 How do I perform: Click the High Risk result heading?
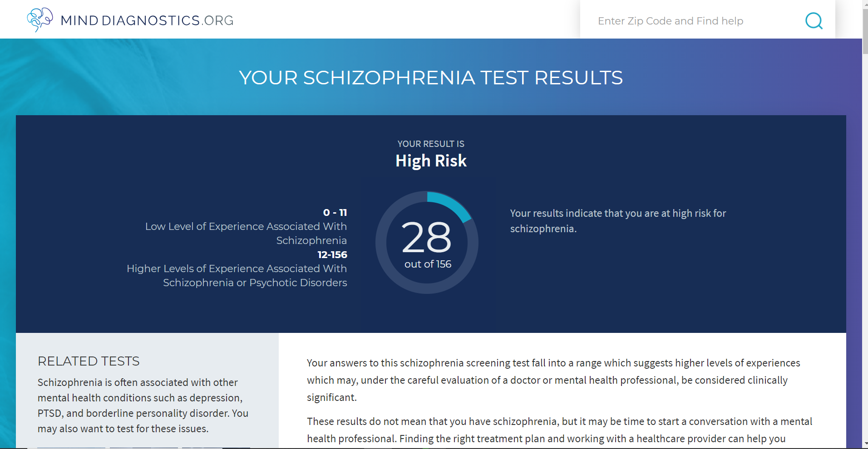pyautogui.click(x=431, y=161)
